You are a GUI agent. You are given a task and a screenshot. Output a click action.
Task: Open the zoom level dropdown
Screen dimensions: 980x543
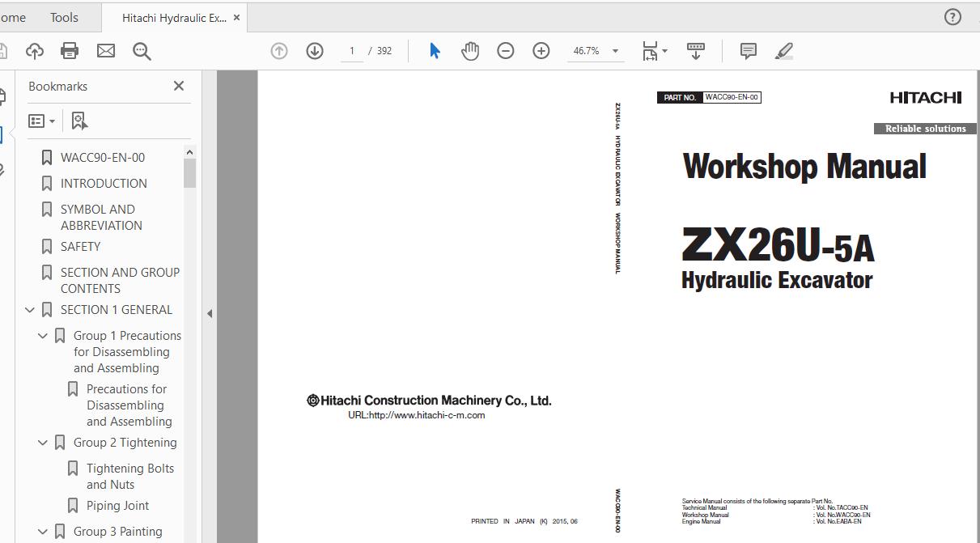615,51
